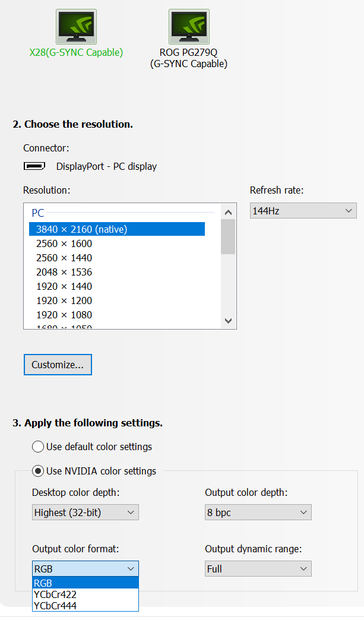Open the Refresh rate dropdown
The image size is (364, 617).
[x=303, y=211]
